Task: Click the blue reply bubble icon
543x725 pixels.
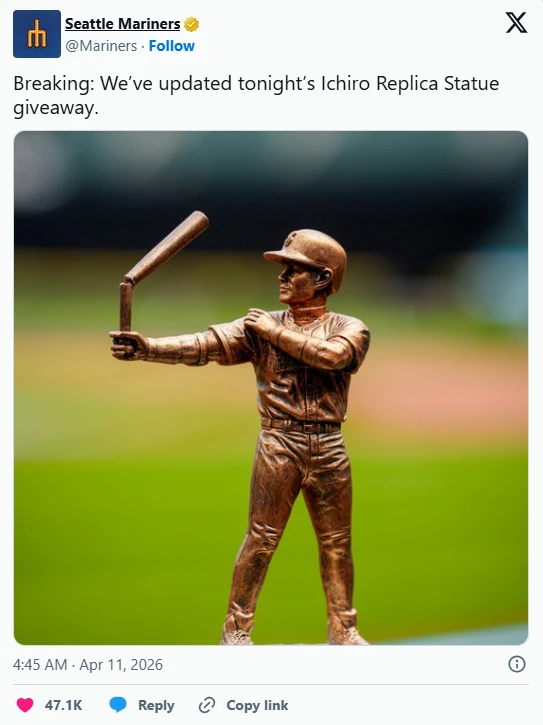Action: point(118,705)
